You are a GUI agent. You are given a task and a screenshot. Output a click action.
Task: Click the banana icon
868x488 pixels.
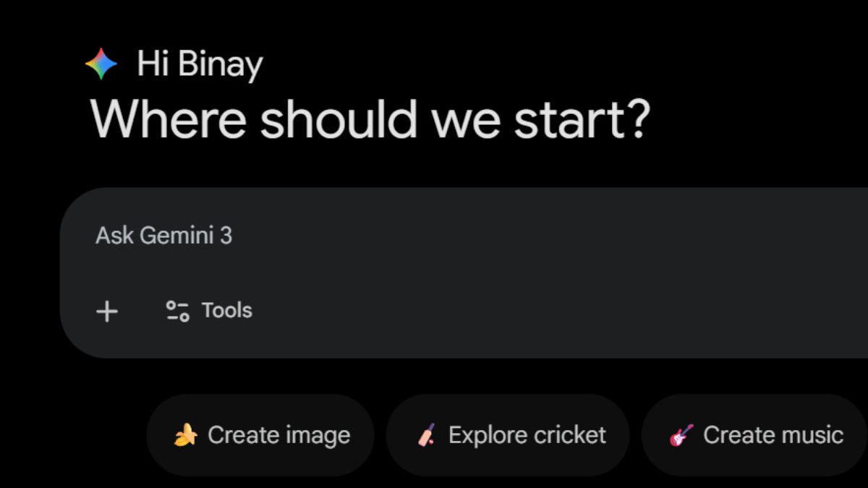186,435
